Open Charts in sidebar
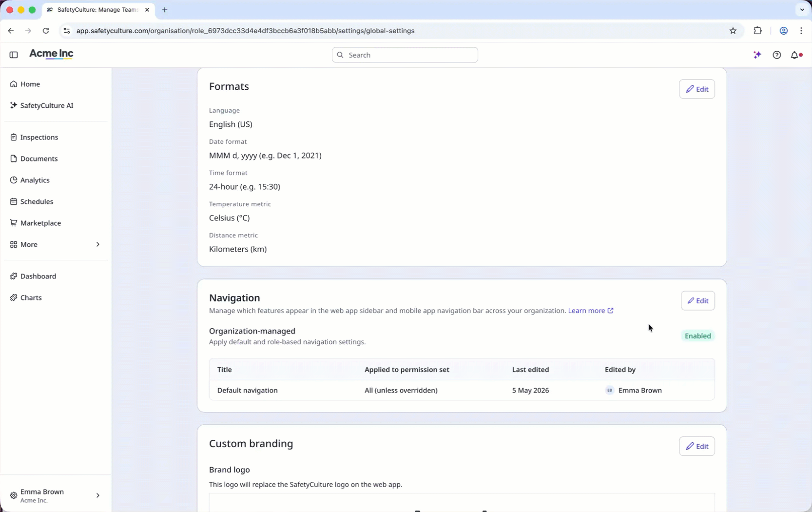 [56, 297]
